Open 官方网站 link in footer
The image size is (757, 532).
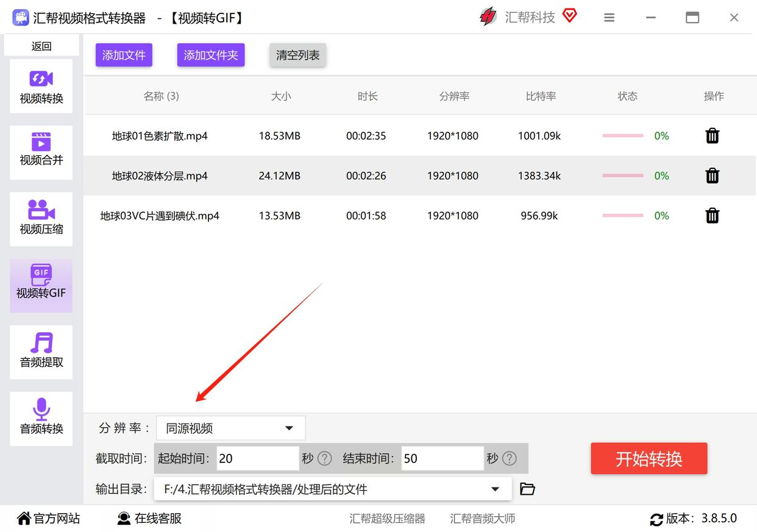pos(49,519)
